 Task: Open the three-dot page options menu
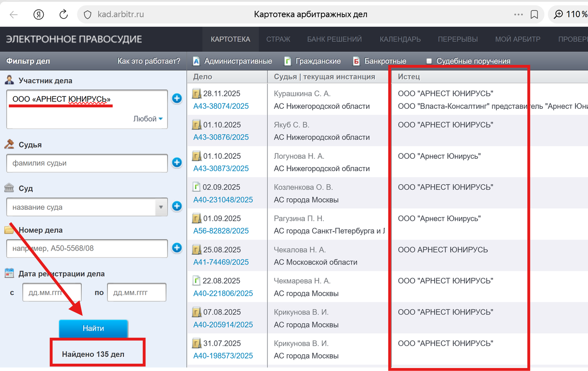point(518,14)
